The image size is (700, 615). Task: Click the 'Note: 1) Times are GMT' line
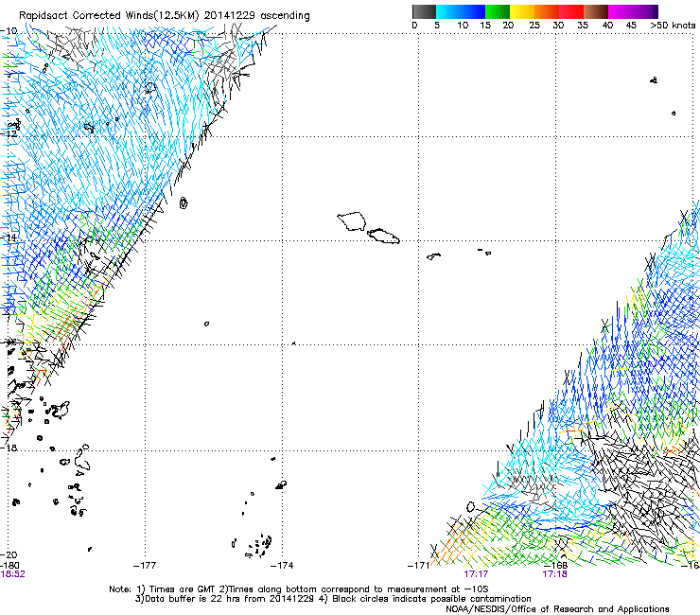tap(298, 589)
